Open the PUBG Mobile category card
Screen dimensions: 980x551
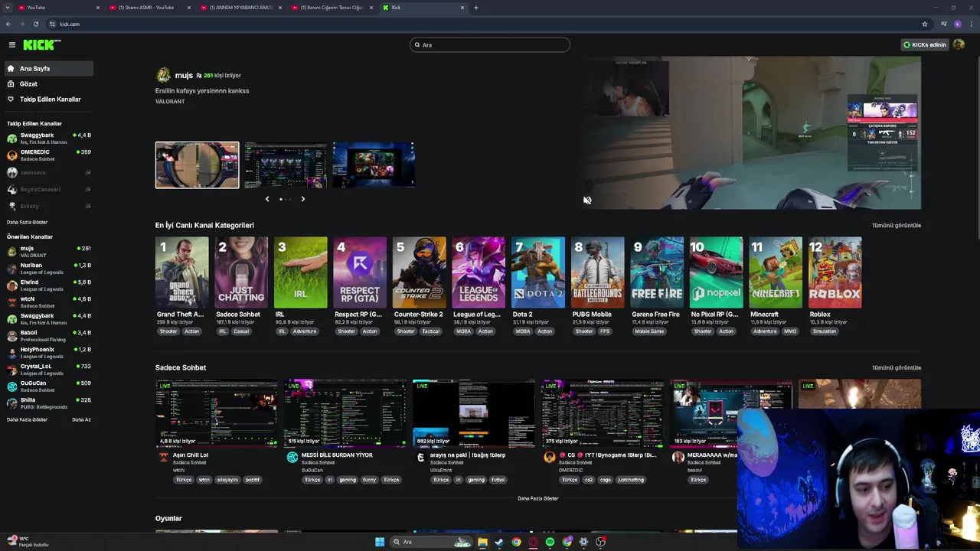click(597, 272)
